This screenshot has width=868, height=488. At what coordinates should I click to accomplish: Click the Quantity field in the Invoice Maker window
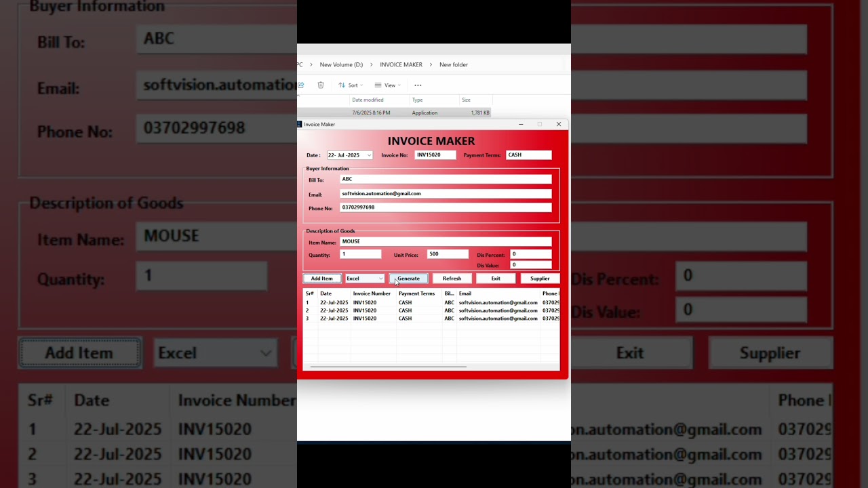coord(361,254)
